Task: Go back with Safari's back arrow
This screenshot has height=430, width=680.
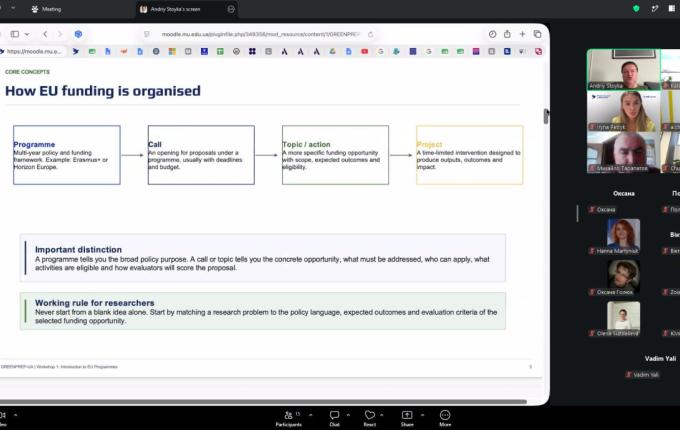Action: pyautogui.click(x=45, y=34)
